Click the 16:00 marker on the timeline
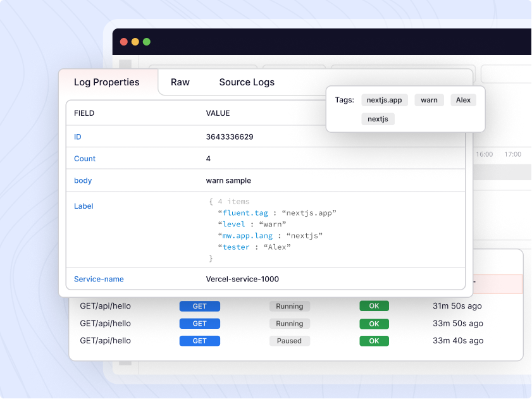The height and width of the screenshot is (399, 532). click(483, 154)
